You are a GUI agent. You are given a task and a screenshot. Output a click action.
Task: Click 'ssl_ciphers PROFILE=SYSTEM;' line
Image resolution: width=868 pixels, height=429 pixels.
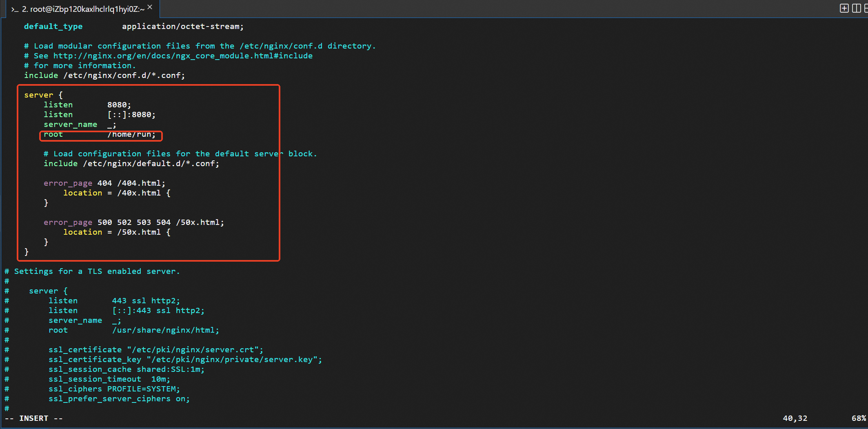114,389
